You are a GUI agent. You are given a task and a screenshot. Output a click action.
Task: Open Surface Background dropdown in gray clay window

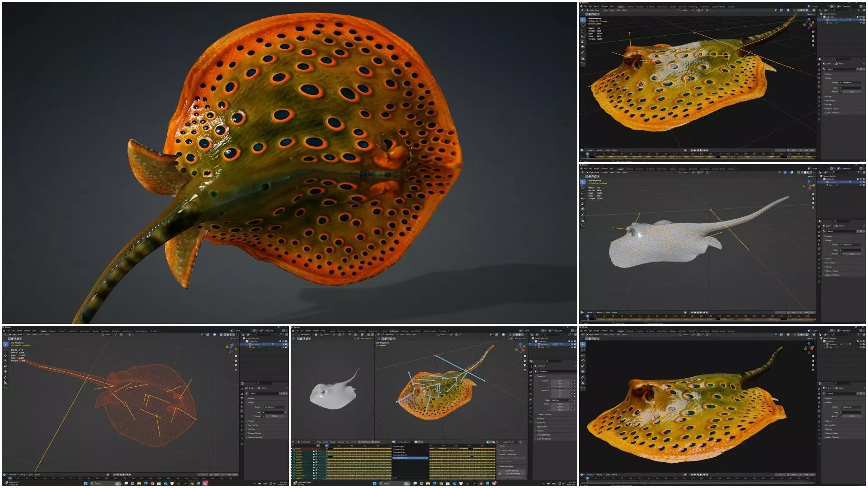850,245
